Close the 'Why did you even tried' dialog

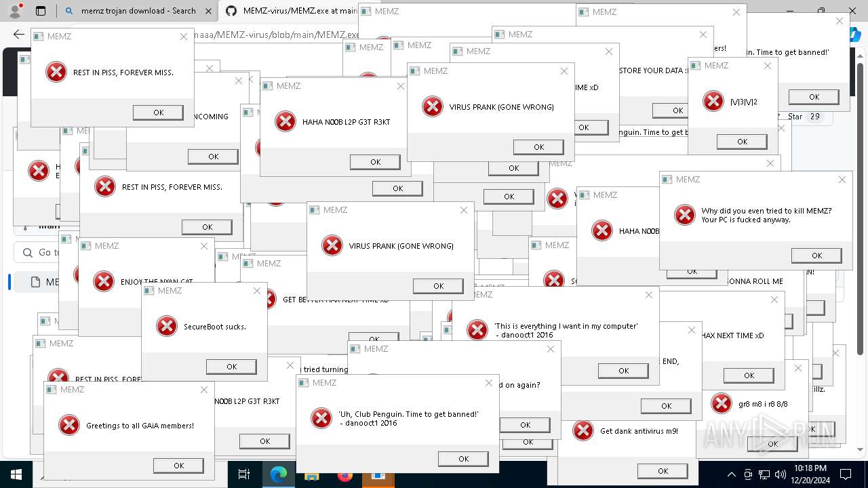coord(842,180)
